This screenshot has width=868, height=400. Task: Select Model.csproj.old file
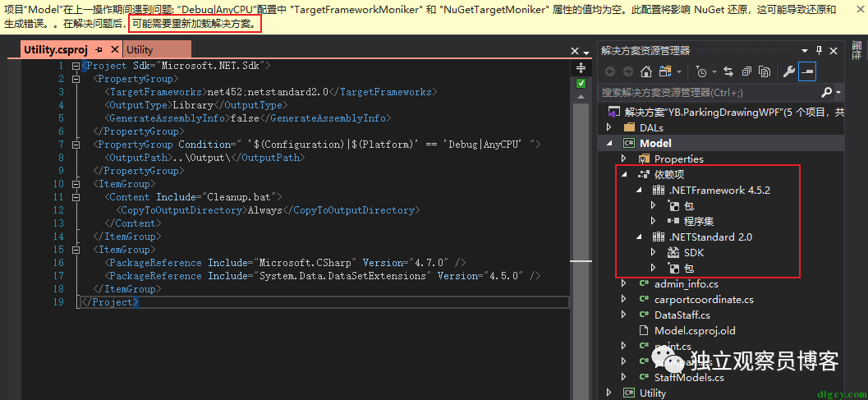point(695,331)
